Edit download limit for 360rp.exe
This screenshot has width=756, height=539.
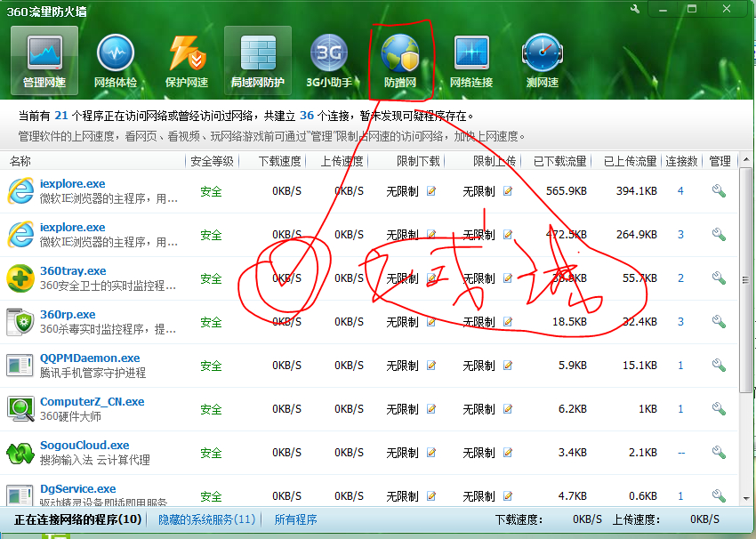pos(431,322)
